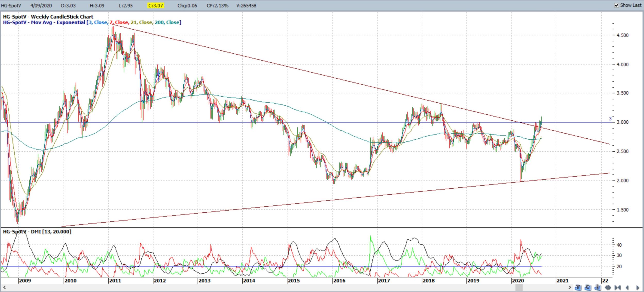Click the blue exclamation icon in bottom toolbar

tap(598, 287)
